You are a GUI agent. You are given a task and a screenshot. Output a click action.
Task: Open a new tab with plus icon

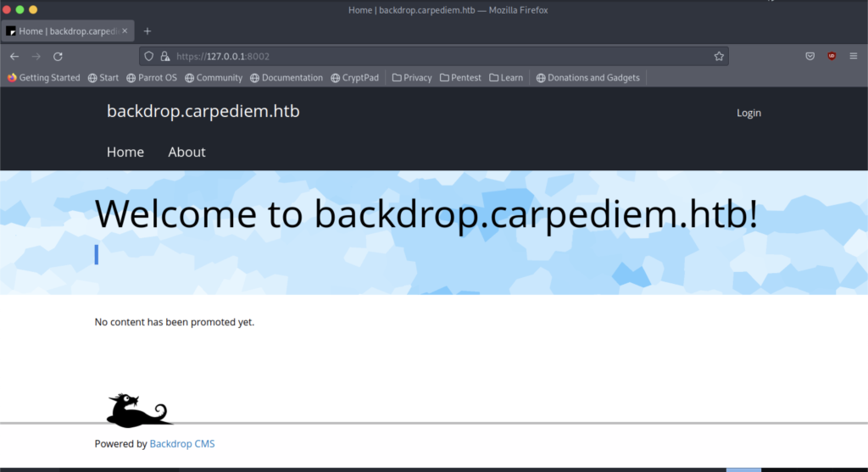147,31
